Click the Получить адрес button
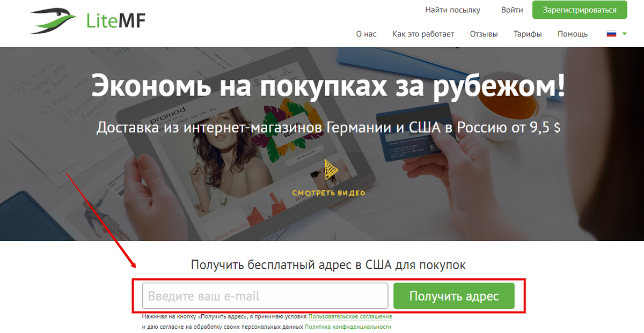The height and width of the screenshot is (333, 644). tap(454, 295)
